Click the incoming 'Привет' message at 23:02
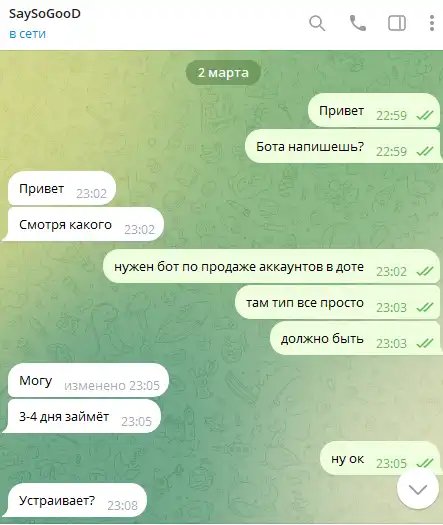443x525 pixels. coord(62,189)
